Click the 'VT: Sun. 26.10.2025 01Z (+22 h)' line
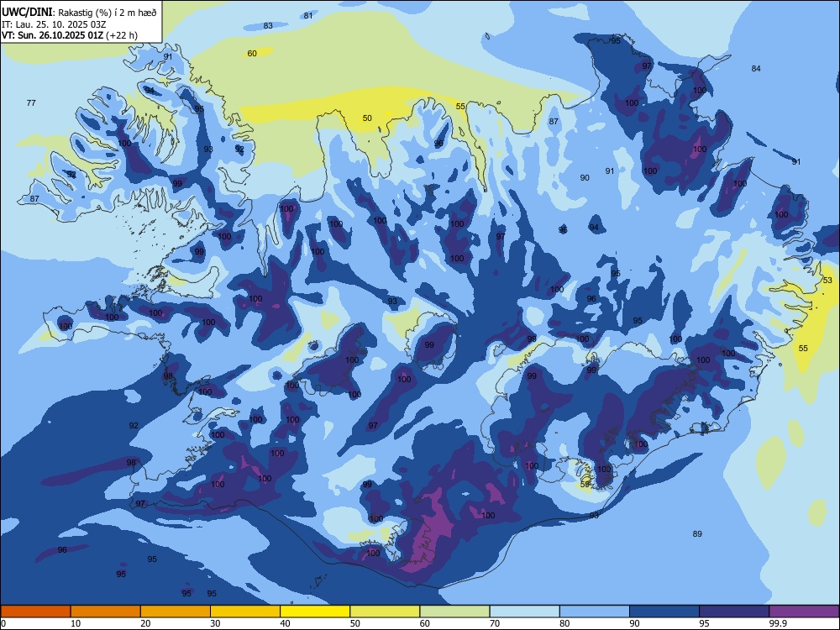 pyautogui.click(x=69, y=35)
